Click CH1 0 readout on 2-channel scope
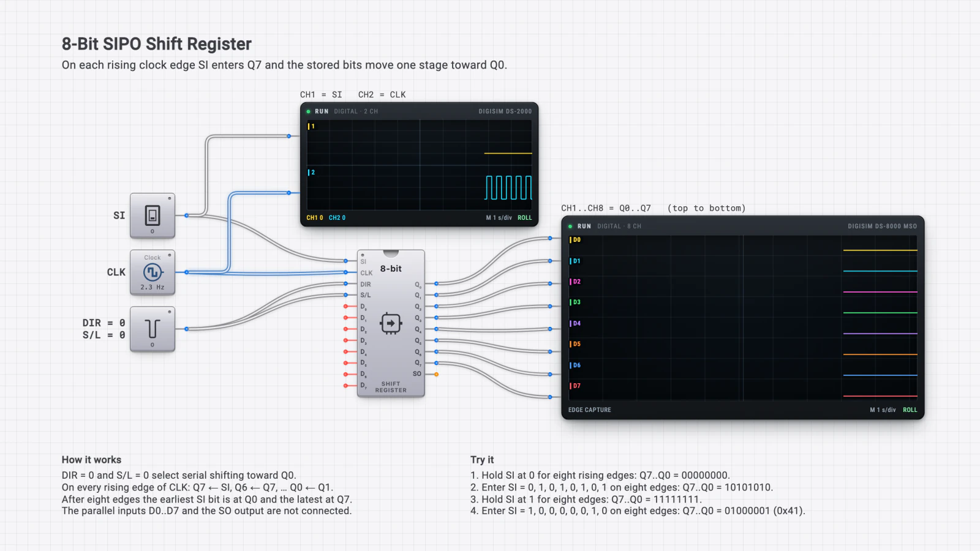980x551 pixels. [x=315, y=218]
